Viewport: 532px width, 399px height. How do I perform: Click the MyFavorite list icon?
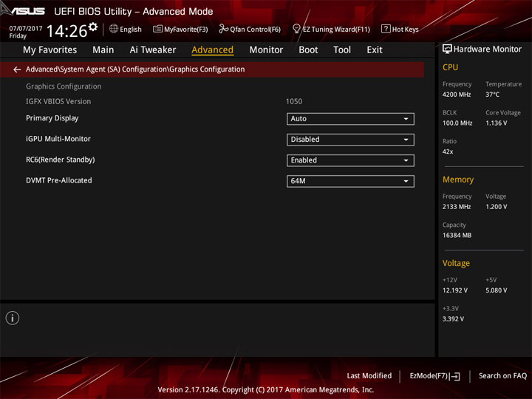click(x=157, y=29)
